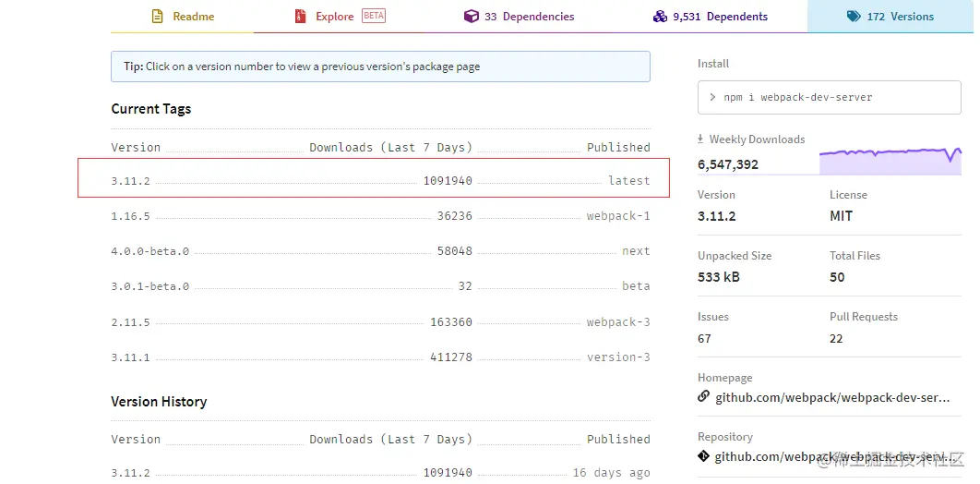This screenshot has height=484, width=980.
Task: Click the 6,547,392 weekly downloads figure
Action: coord(728,165)
